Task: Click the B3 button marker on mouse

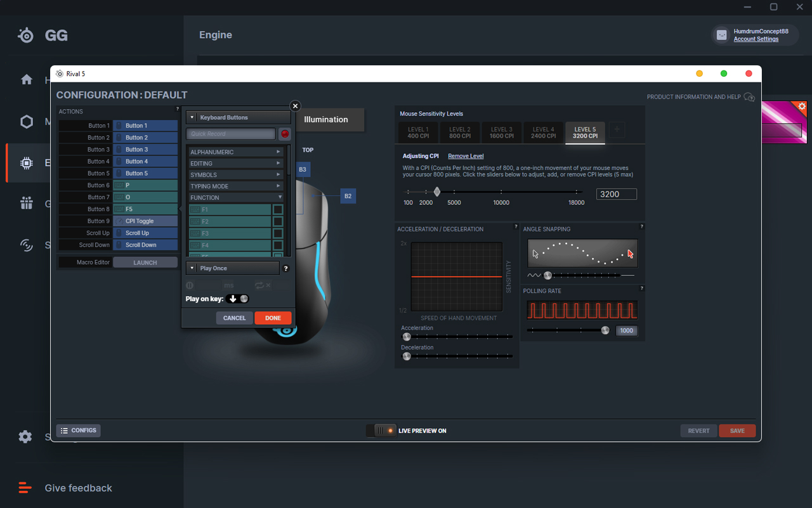Action: coord(303,169)
